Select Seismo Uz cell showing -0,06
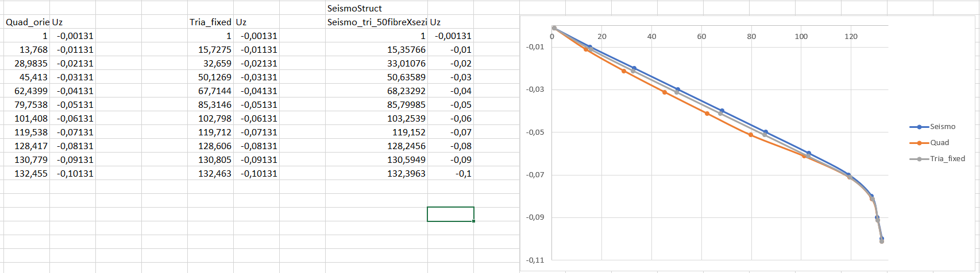The width and height of the screenshot is (980, 273). coord(451,118)
